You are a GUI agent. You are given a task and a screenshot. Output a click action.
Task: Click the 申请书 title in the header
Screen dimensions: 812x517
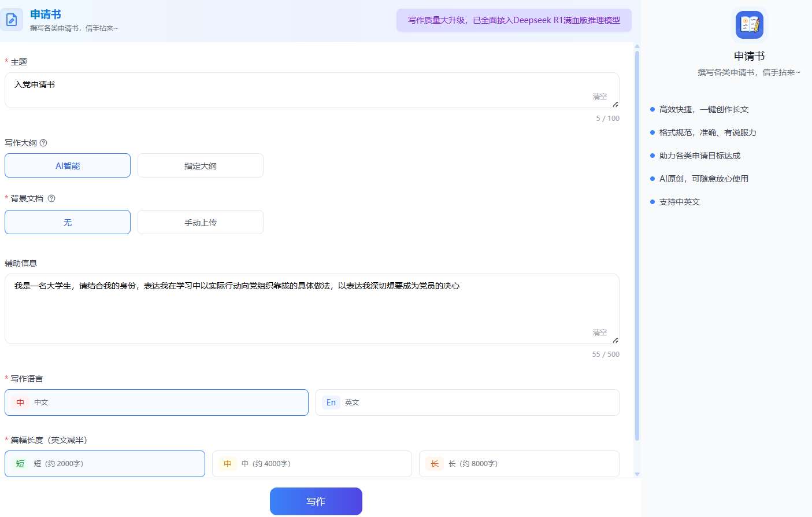(46, 14)
